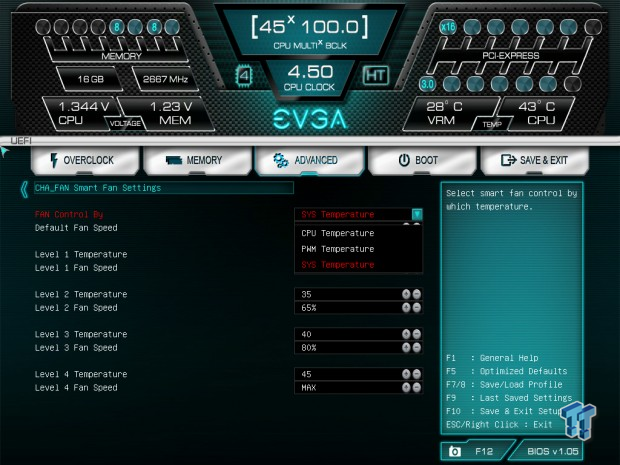Decrease Level 3 Fan Speed with minus
Viewport: 620px width, 465px height.
point(417,348)
